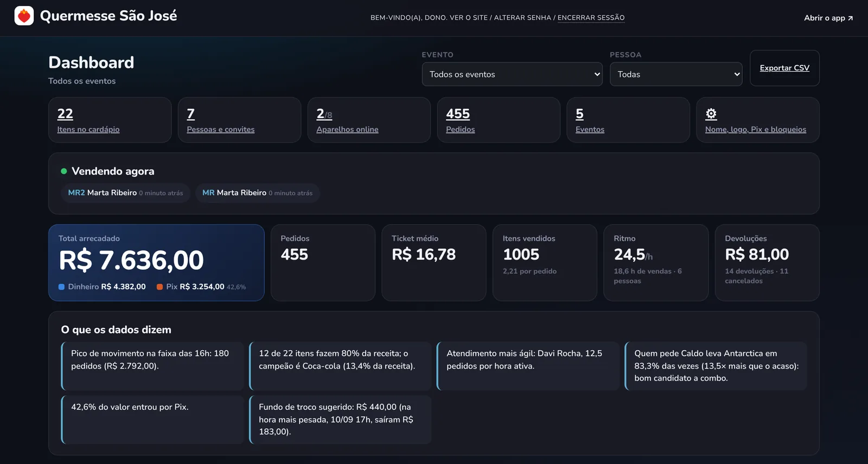This screenshot has height=464, width=868.
Task: Click the orange Pix legend square
Action: [160, 287]
